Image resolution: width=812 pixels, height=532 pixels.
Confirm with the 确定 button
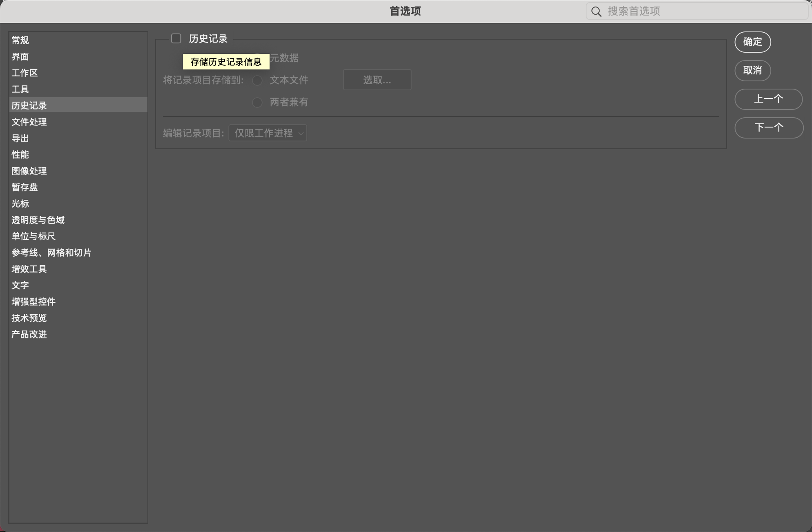pos(752,42)
